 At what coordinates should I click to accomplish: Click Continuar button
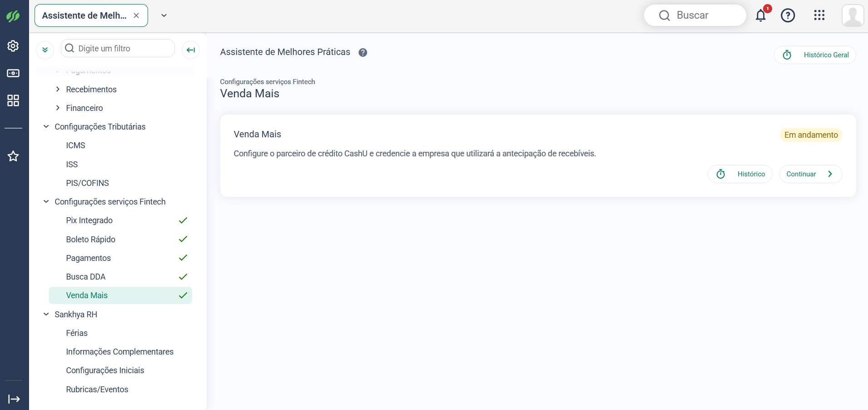click(x=811, y=174)
